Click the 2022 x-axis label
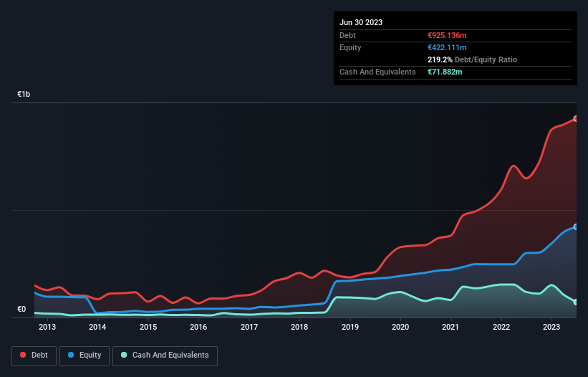 pos(501,327)
